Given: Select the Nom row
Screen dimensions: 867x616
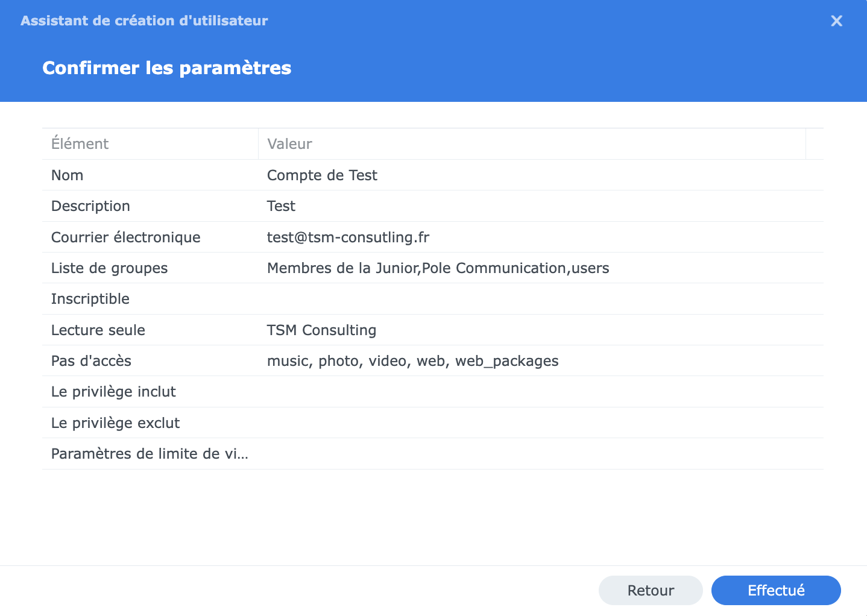Looking at the screenshot, I should [x=433, y=175].
